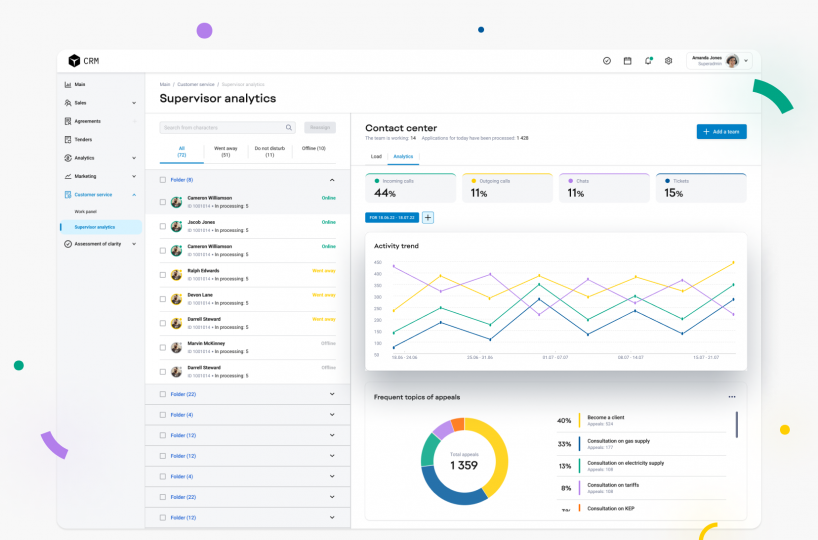Click the plus icon beside date range
The image size is (818, 540).
[428, 217]
